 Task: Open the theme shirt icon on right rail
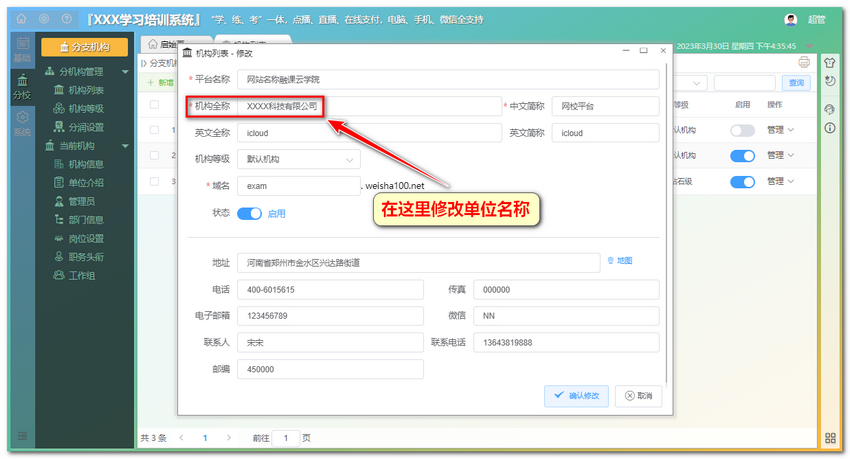(x=829, y=62)
